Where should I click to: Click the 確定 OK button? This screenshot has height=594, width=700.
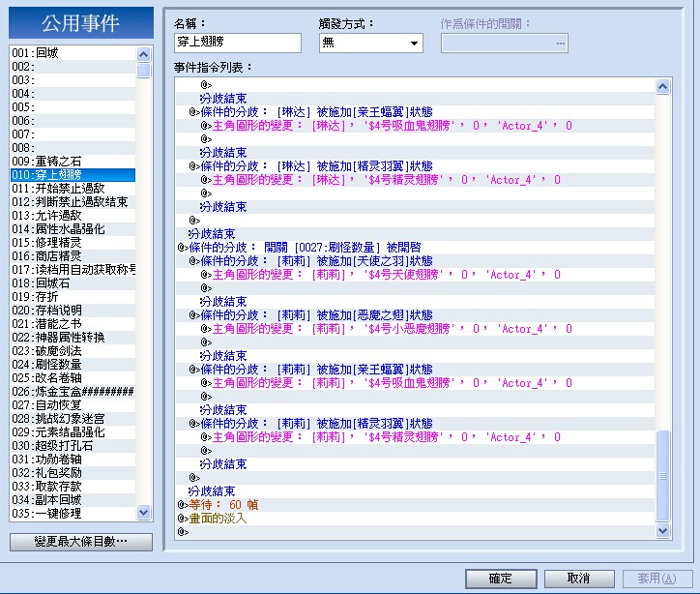click(501, 579)
